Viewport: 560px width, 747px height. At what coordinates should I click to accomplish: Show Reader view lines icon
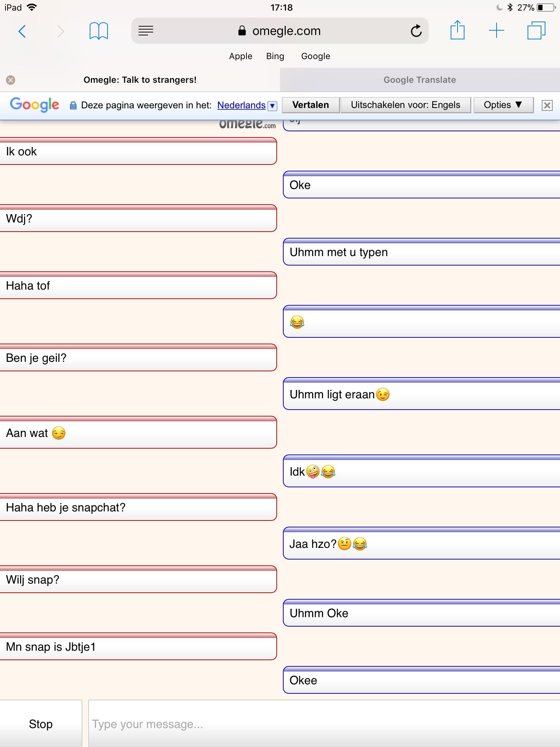146,31
